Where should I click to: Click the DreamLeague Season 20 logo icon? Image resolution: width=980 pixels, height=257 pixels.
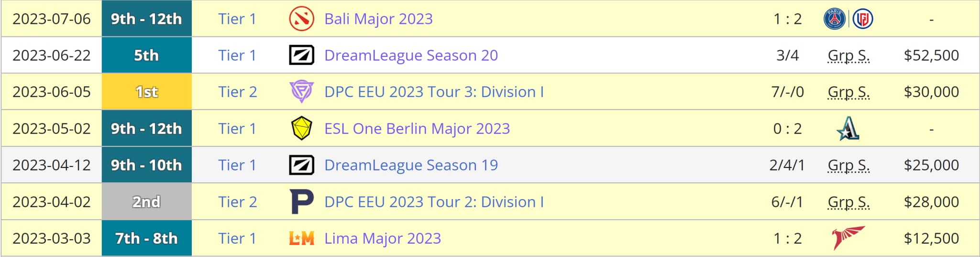[301, 56]
